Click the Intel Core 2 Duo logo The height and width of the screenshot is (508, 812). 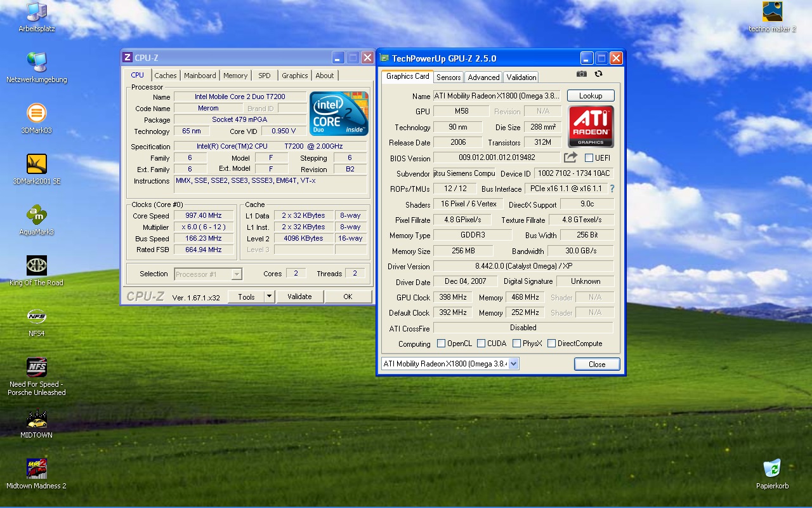tap(339, 113)
